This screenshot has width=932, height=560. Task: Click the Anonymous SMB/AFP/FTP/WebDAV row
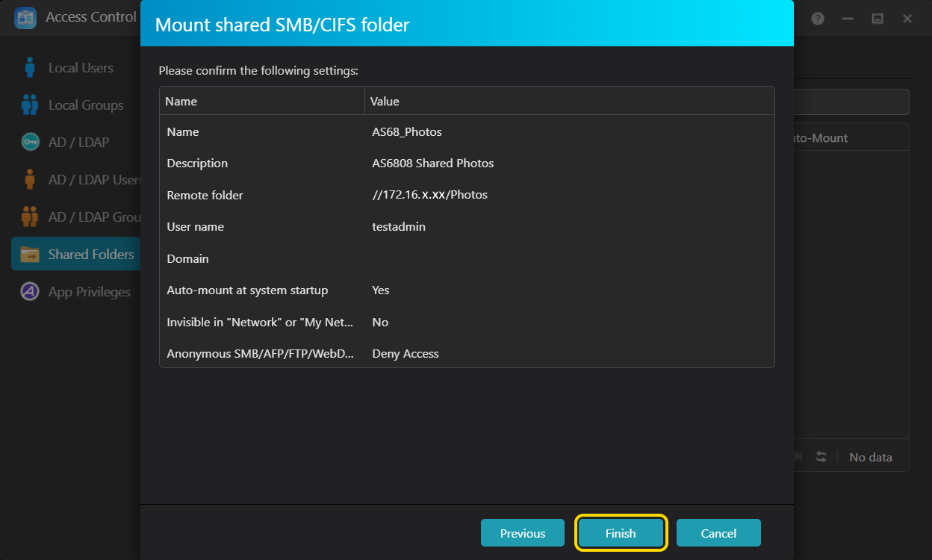(x=467, y=354)
